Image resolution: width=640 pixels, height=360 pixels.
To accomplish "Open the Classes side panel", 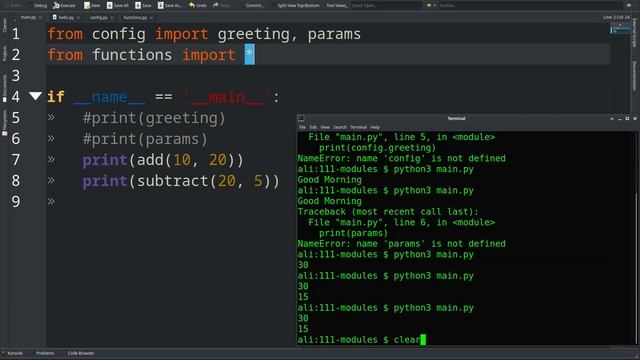I will [x=4, y=25].
